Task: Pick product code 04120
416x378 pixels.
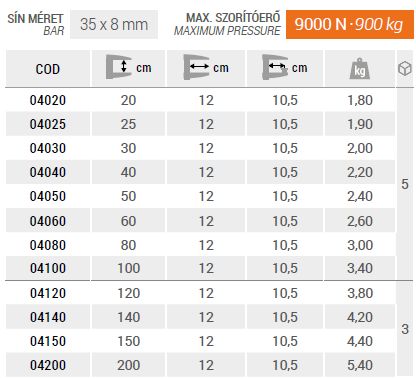Action: pos(48,293)
